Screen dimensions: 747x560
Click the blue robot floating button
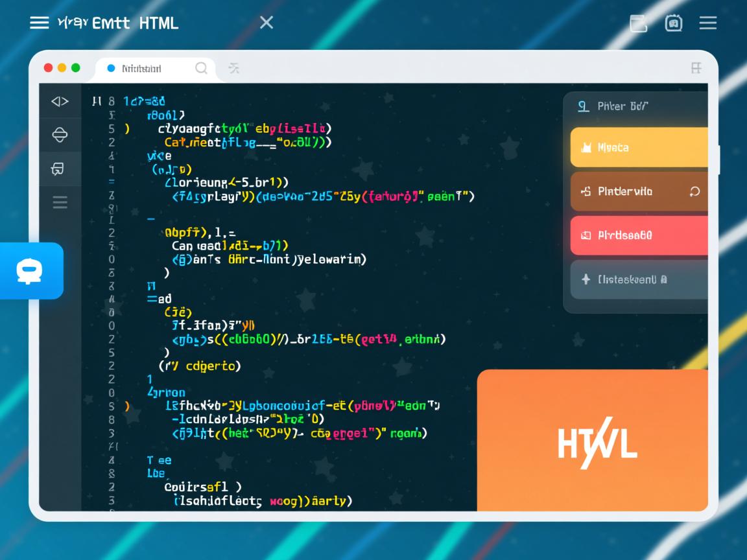[x=30, y=270]
